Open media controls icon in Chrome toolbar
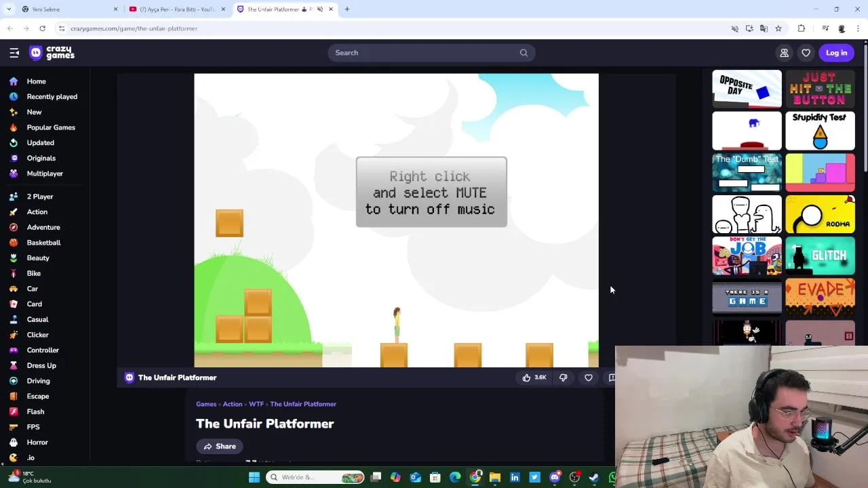 825,28
